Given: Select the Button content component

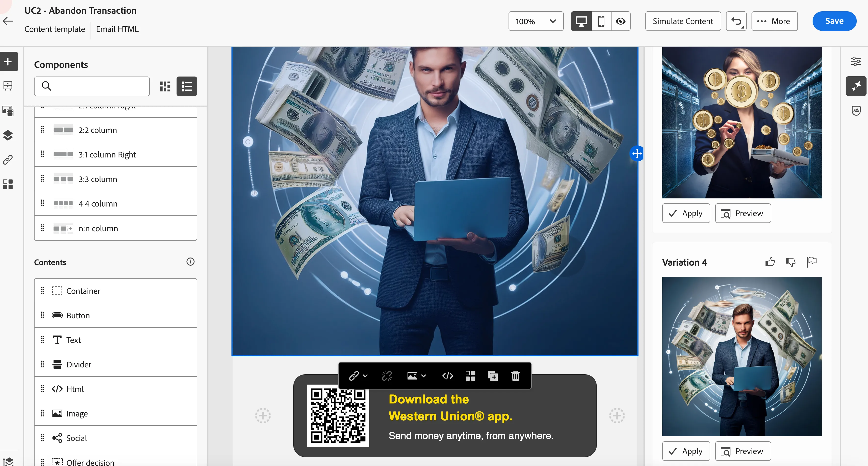Looking at the screenshot, I should [115, 315].
